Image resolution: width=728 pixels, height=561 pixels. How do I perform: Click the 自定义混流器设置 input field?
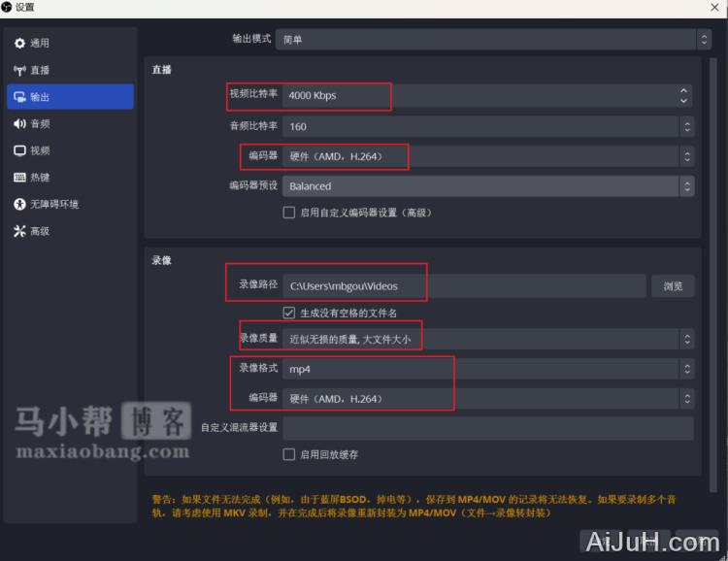488,428
